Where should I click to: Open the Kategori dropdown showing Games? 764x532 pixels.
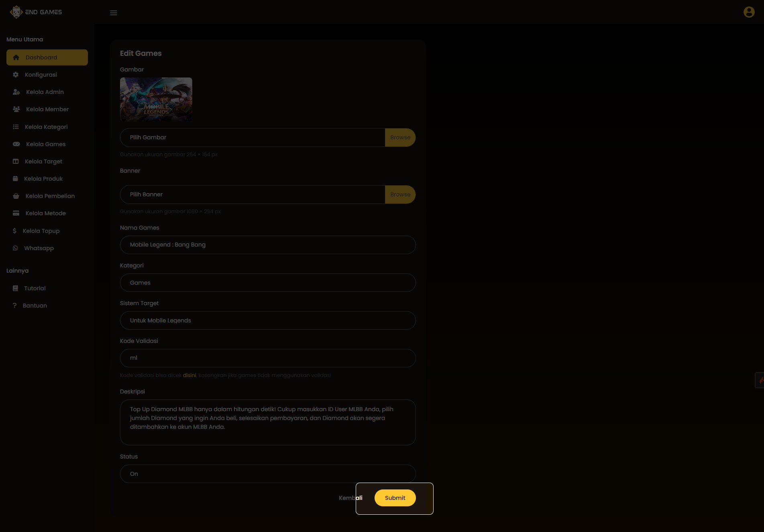(x=268, y=283)
